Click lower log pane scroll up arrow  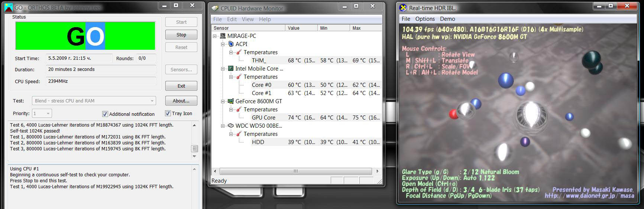tap(194, 169)
